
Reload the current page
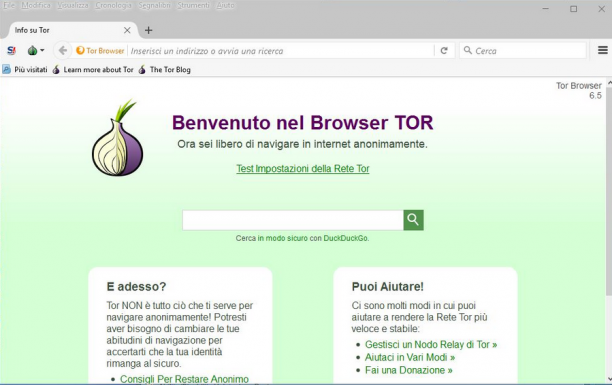point(444,51)
